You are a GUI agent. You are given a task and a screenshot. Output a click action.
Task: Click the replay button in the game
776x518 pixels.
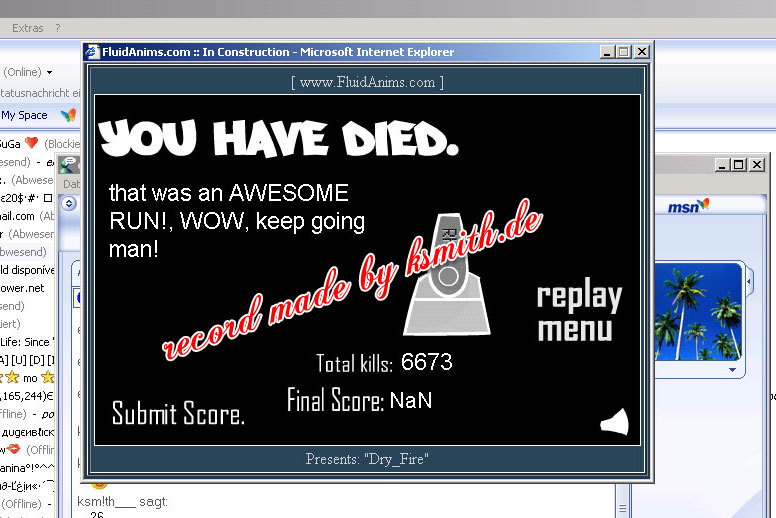tap(579, 297)
